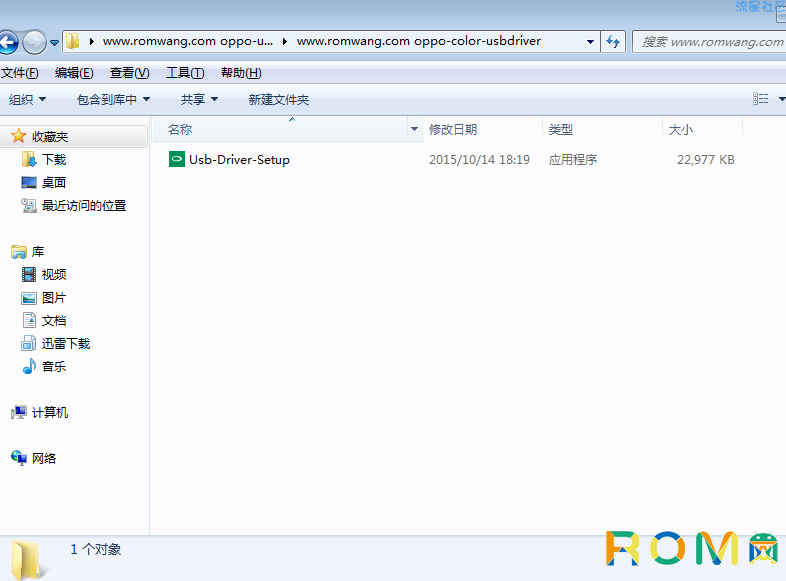Click the 收藏夹 star icon
Screen dimensions: 786x581
pos(19,136)
